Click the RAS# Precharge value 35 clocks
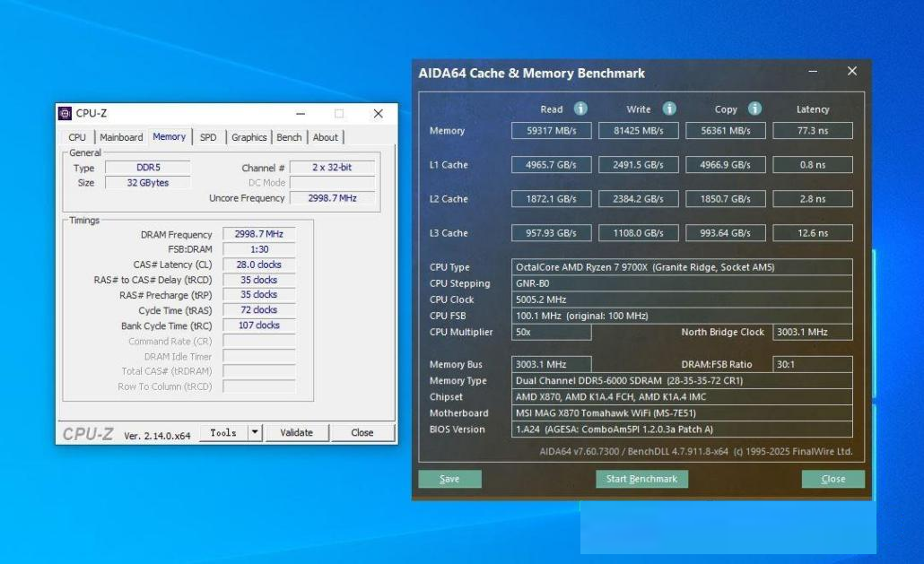Viewport: 924px width, 564px height. coord(259,294)
